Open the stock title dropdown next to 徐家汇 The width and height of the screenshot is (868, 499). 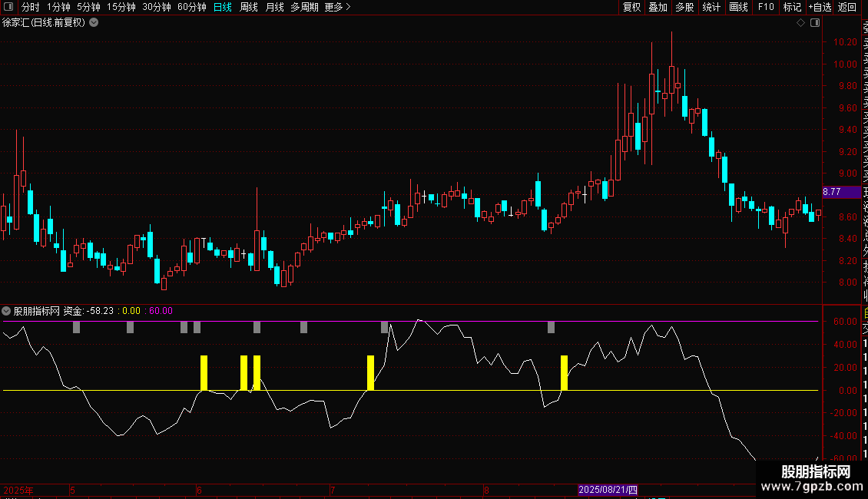[94, 23]
